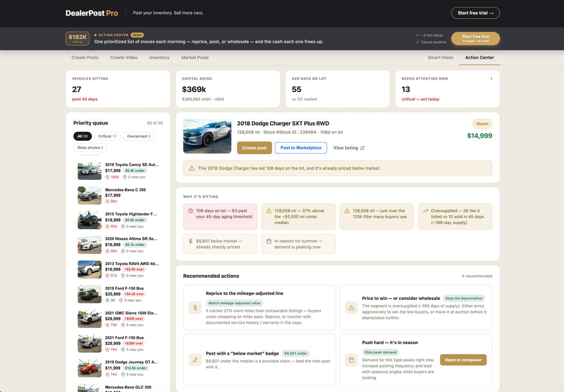Screen dimensions: 564x392
Task: Click the Stop the depreciation tag
Action: [464, 298]
